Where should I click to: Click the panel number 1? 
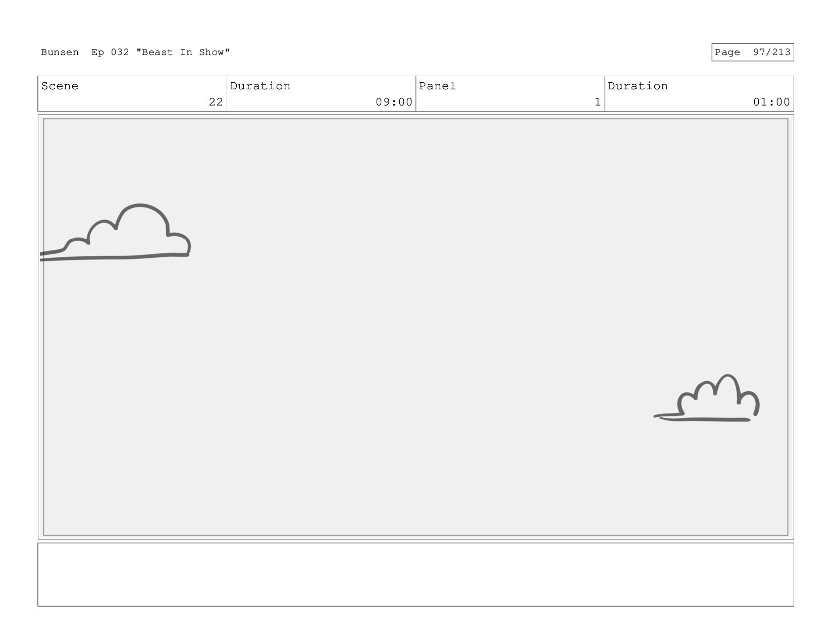click(x=598, y=102)
